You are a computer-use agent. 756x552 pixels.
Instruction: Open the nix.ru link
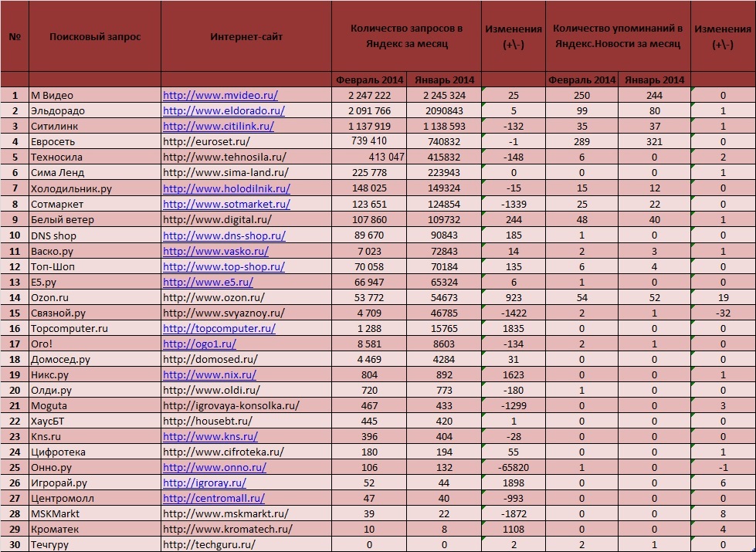pos(210,374)
